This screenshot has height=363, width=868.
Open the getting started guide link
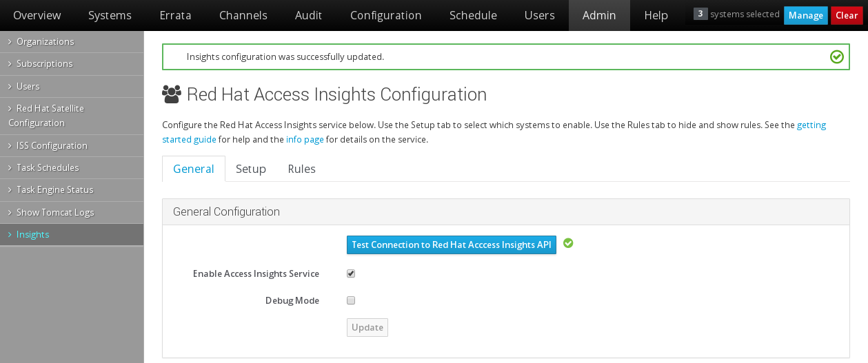[494, 132]
